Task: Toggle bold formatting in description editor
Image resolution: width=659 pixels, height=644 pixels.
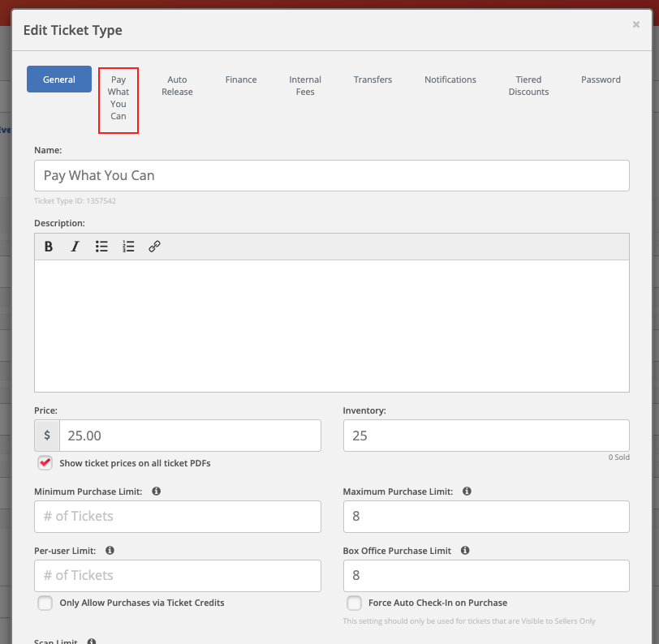Action: (x=49, y=247)
